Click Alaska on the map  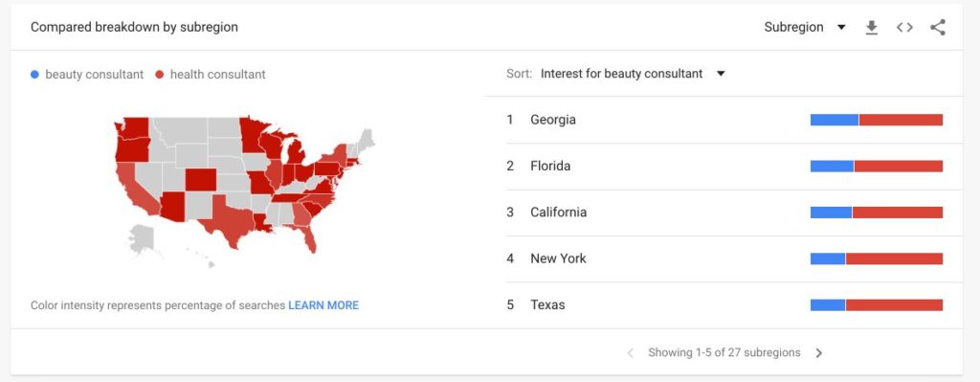(x=142, y=239)
